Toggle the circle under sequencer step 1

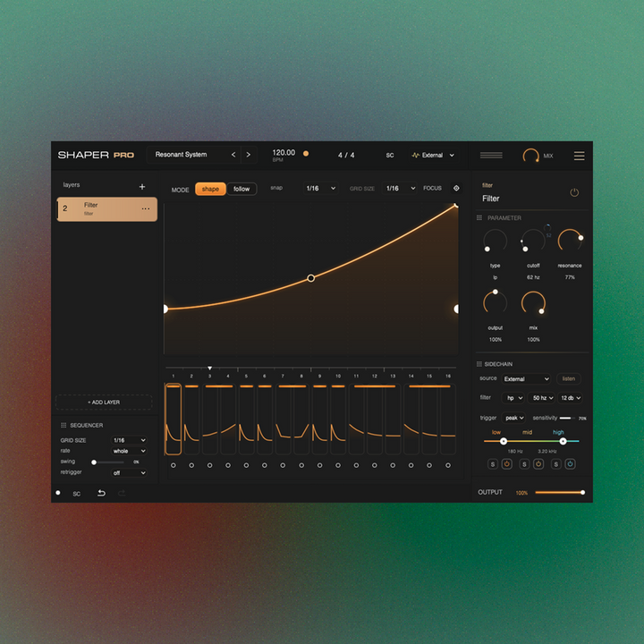174,465
